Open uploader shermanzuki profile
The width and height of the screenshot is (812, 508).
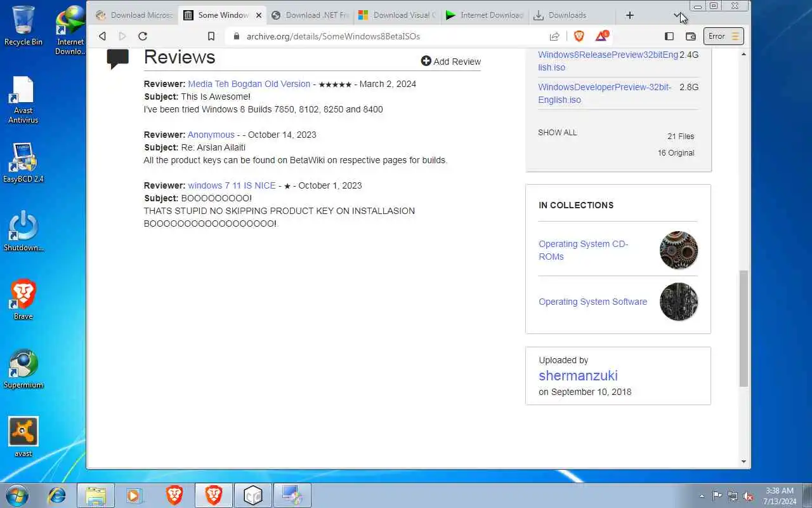pyautogui.click(x=578, y=376)
